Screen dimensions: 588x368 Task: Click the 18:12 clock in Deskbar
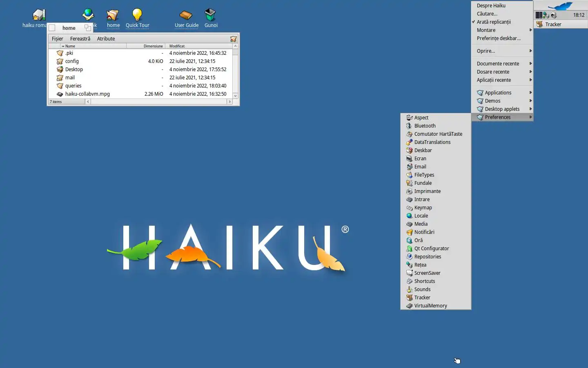[579, 15]
